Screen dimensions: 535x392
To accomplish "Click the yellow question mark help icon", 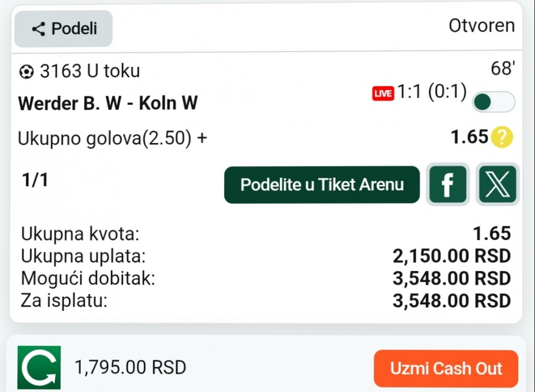I will pos(501,137).
